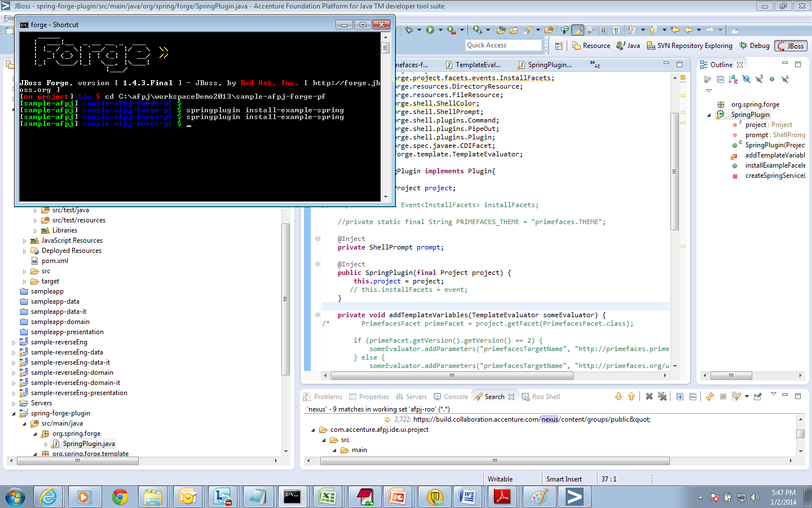Open Excel from taskbar

click(x=327, y=497)
